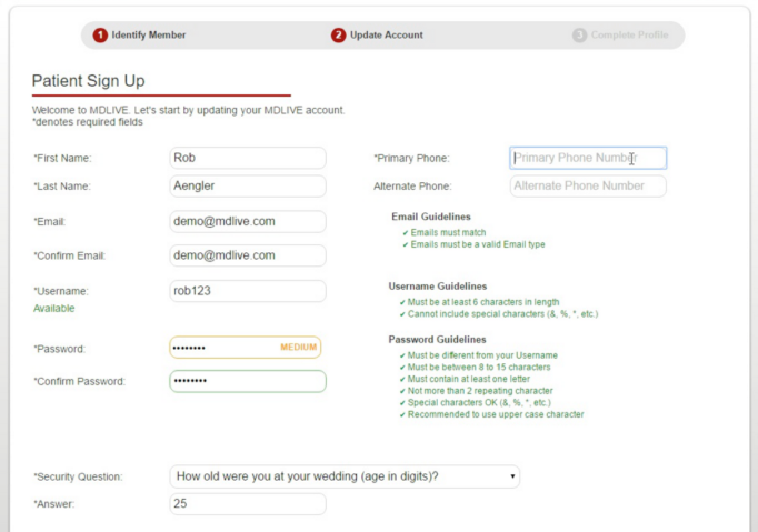Open the Security Question dropdown
The height and width of the screenshot is (532, 758).
click(345, 476)
